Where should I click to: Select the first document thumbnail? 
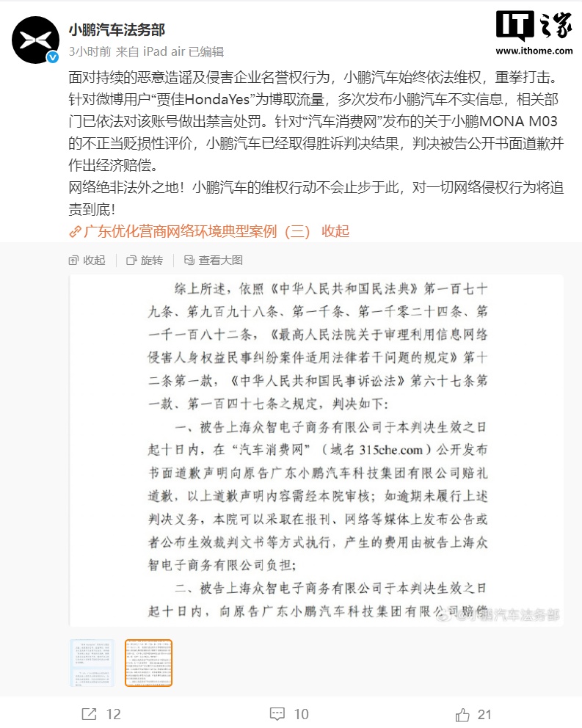point(92,663)
